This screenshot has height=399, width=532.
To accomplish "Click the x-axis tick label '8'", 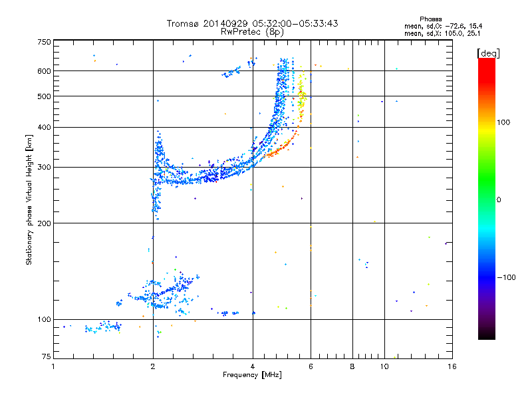I will click(352, 366).
